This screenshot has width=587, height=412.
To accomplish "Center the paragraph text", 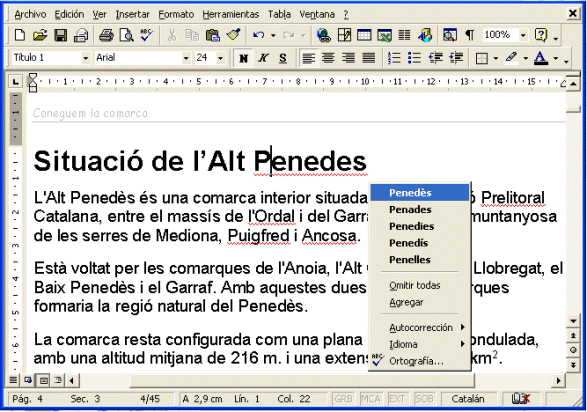I will pos(328,58).
